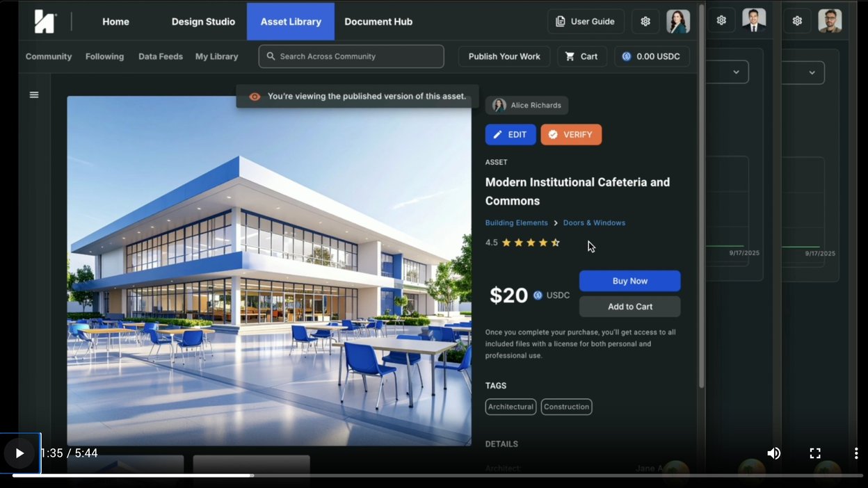
Task: Open settings gear in the rightmost window
Action: [797, 21]
